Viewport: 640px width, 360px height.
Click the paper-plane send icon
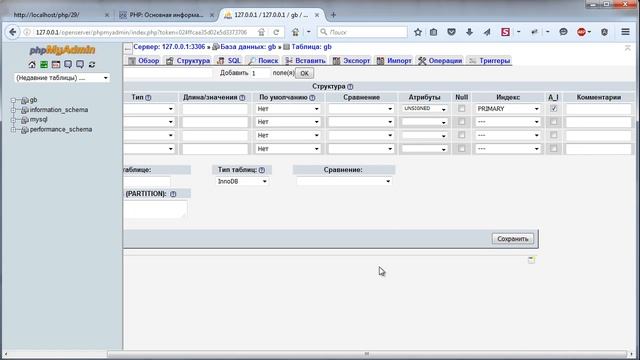pyautogui.click(x=487, y=32)
